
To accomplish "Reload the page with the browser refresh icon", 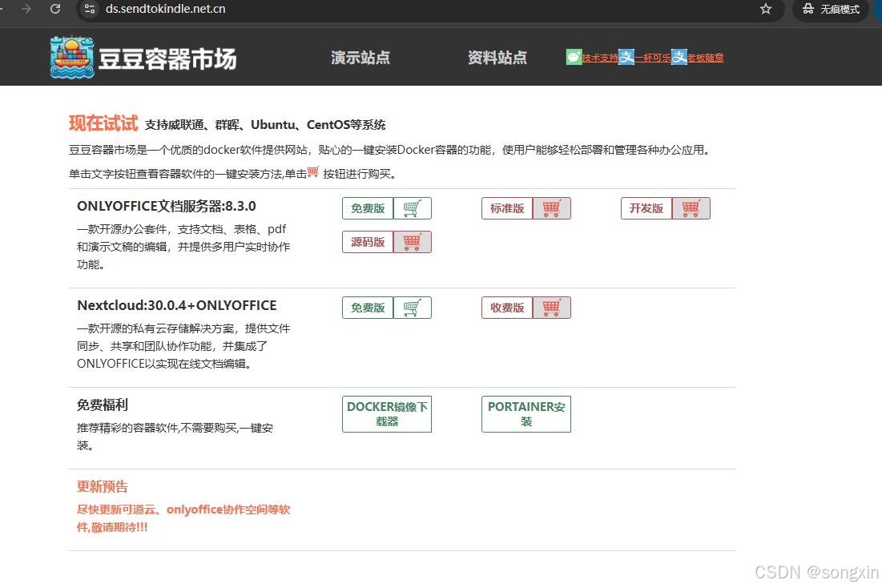I will coord(55,9).
